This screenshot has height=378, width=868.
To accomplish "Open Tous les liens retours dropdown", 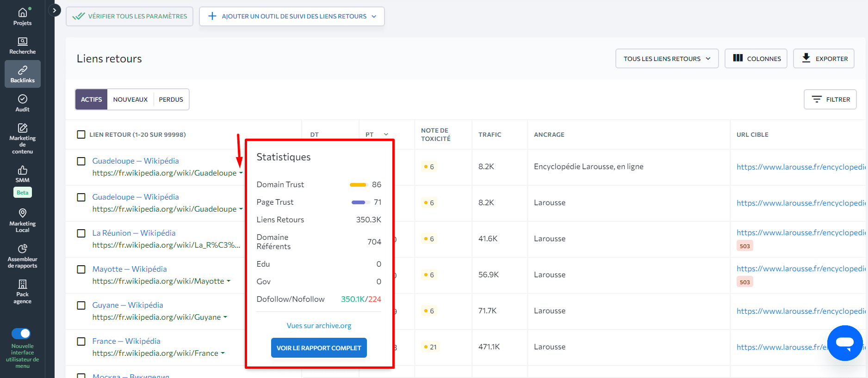I will (667, 59).
